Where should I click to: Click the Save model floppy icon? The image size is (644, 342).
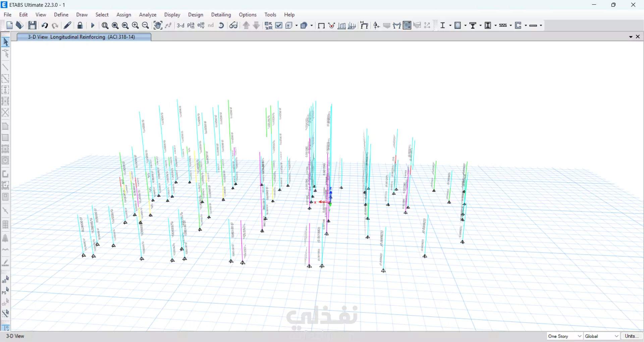click(x=32, y=25)
